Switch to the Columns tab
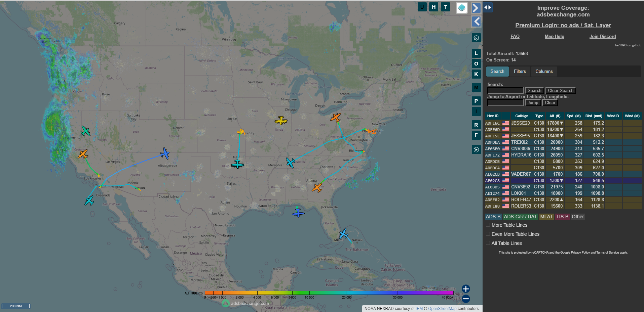The height and width of the screenshot is (312, 644). pos(544,71)
